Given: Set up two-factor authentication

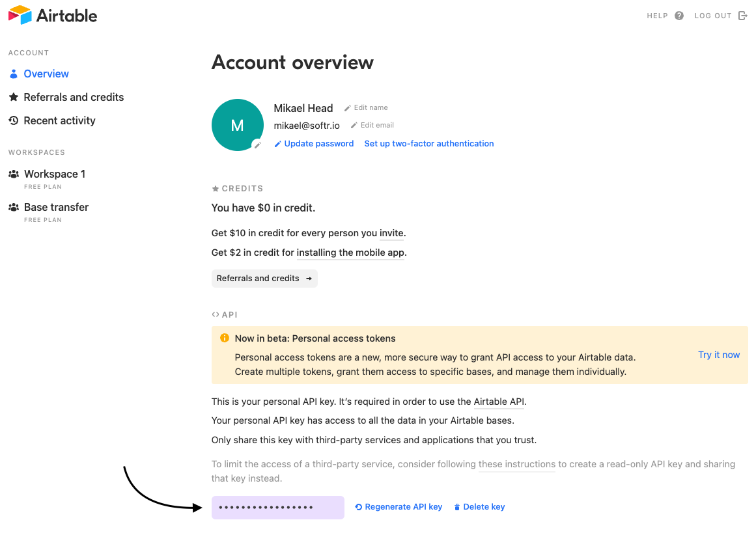Looking at the screenshot, I should [x=428, y=143].
